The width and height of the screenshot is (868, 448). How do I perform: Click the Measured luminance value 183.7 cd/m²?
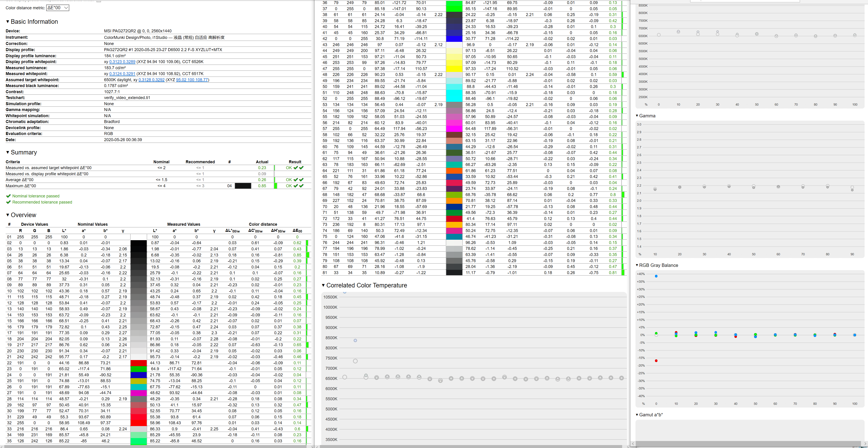click(115, 68)
